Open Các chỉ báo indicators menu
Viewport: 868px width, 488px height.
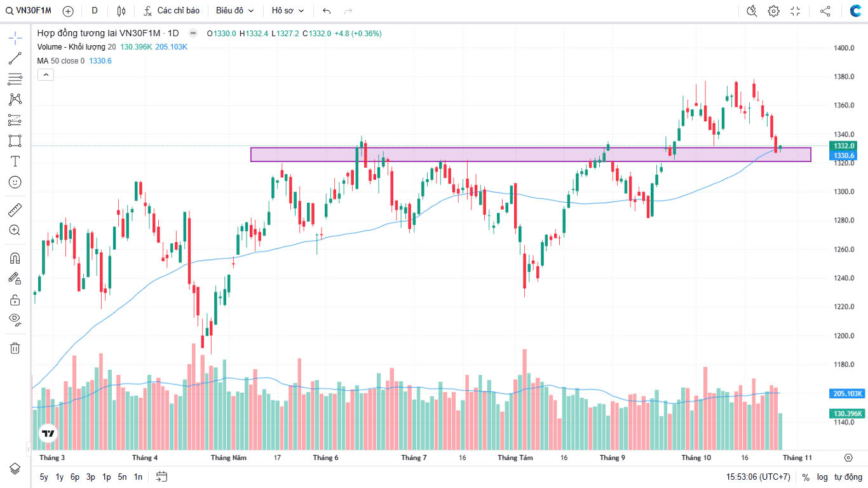click(172, 11)
